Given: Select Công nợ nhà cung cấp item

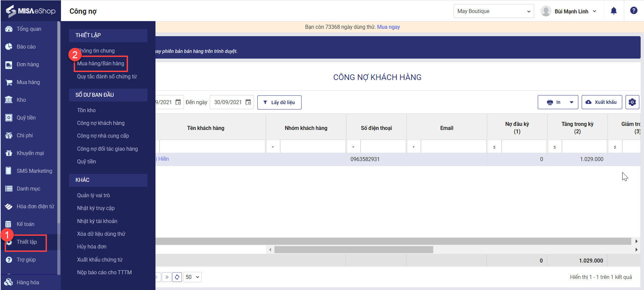Looking at the screenshot, I should [103, 136].
